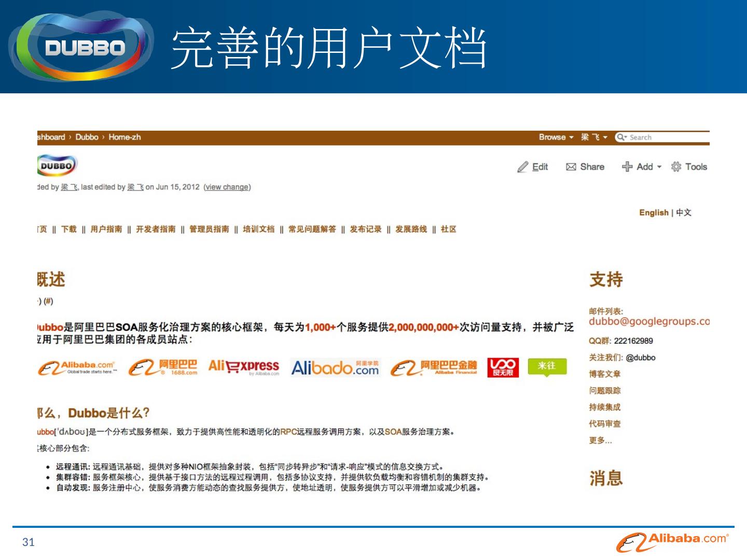The width and height of the screenshot is (747, 560).
Task: Open the 博客文章 link
Action: 605,374
